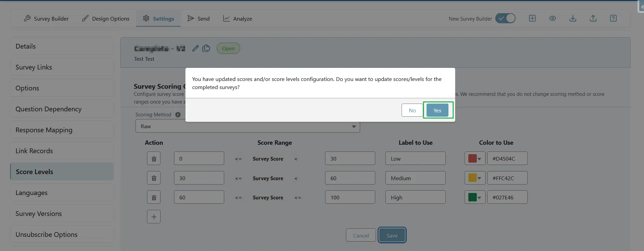
Task: Click the Scoring Method info icon
Action: [178, 115]
